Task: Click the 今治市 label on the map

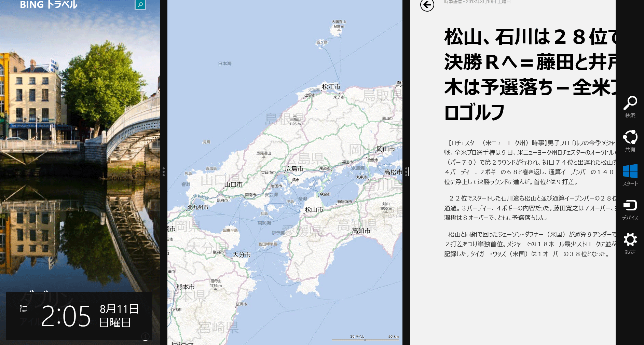Action: click(x=325, y=194)
